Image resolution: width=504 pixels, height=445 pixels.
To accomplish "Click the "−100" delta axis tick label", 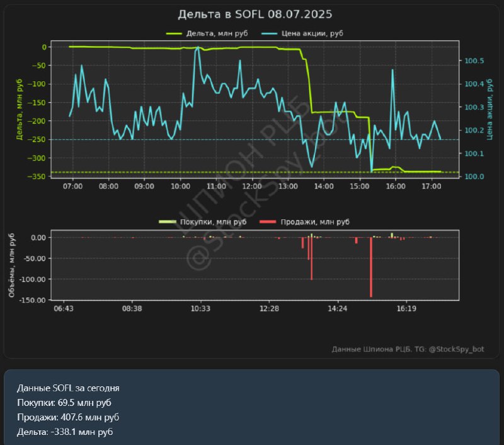I will (x=37, y=84).
